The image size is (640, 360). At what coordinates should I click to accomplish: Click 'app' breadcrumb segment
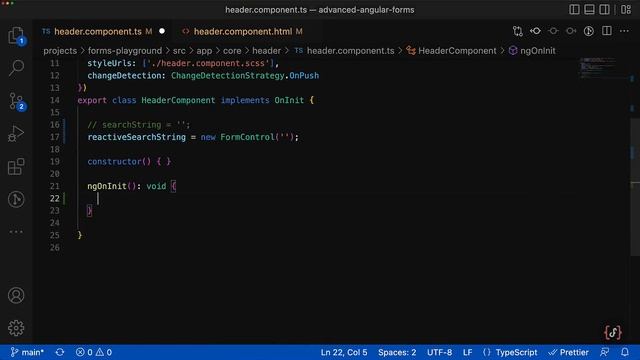[x=204, y=51]
